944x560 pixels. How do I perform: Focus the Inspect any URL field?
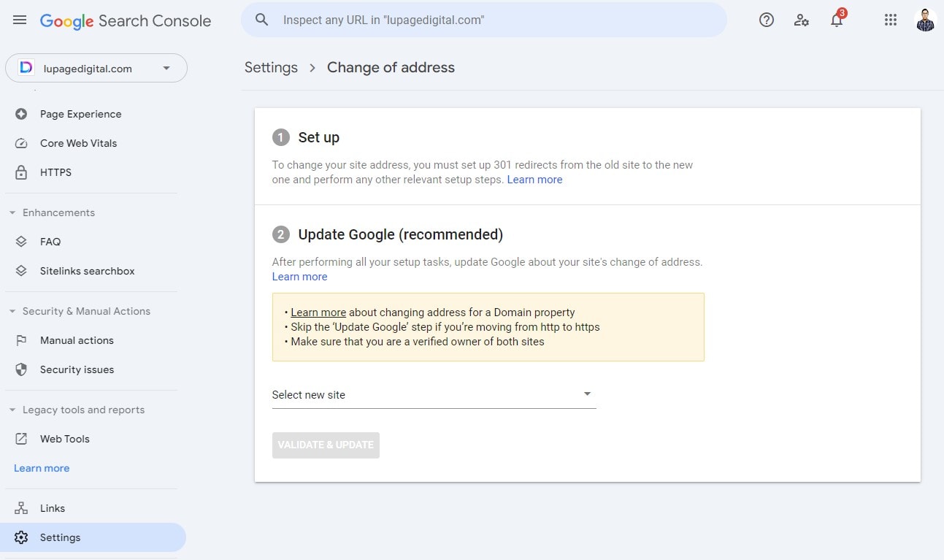point(496,20)
